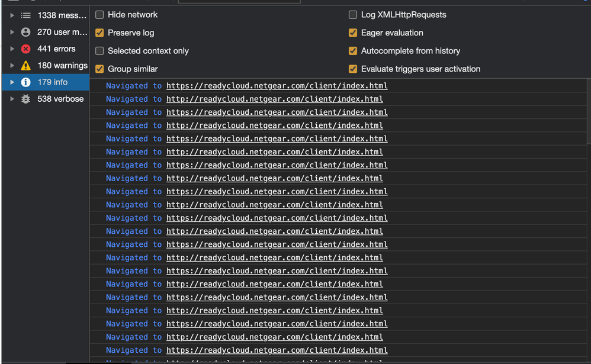Screen dimensions: 591x364
Task: Open the topmost https readycloud.netgear.com link
Action: [277, 86]
